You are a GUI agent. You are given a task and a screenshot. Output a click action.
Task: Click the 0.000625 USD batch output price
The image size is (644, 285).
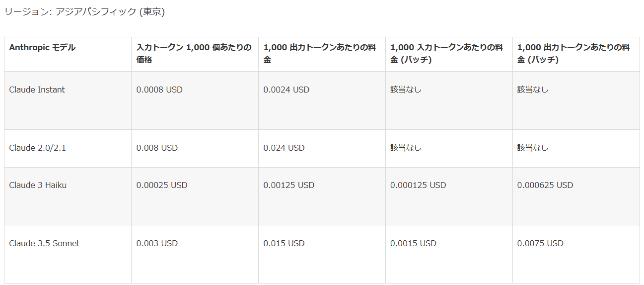coord(545,185)
